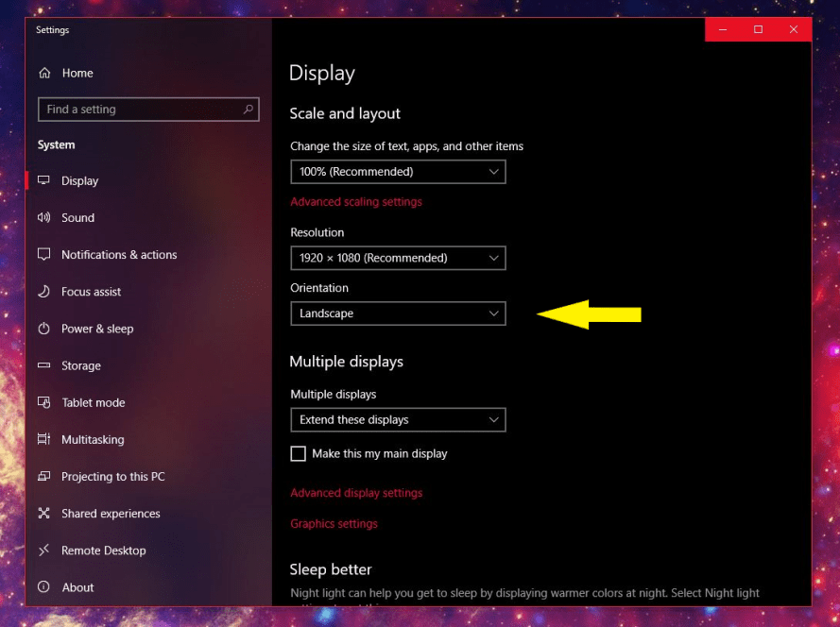Screen dimensions: 840x627
Task: Follow the Graphics settings link
Action: (334, 524)
